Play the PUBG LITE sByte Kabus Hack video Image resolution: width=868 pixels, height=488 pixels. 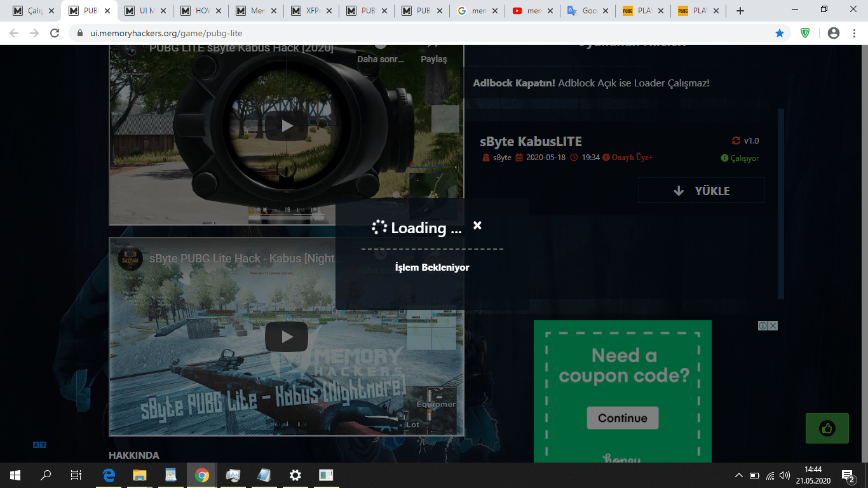point(286,126)
